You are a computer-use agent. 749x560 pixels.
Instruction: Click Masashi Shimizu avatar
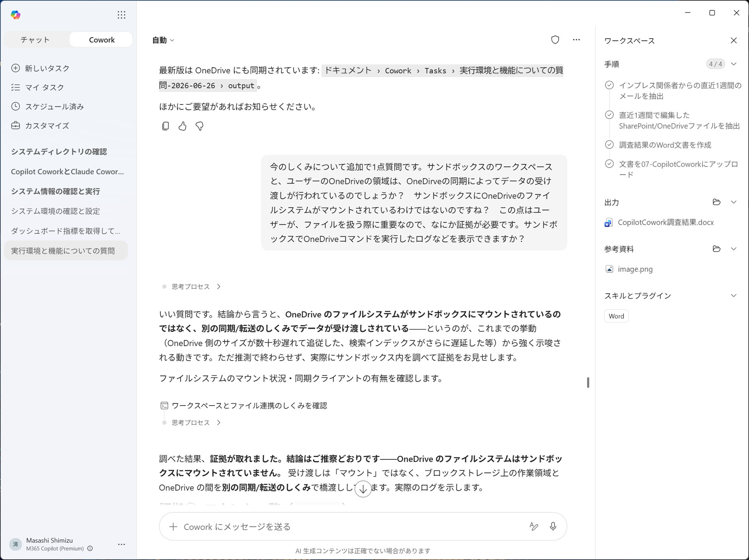[x=16, y=544]
